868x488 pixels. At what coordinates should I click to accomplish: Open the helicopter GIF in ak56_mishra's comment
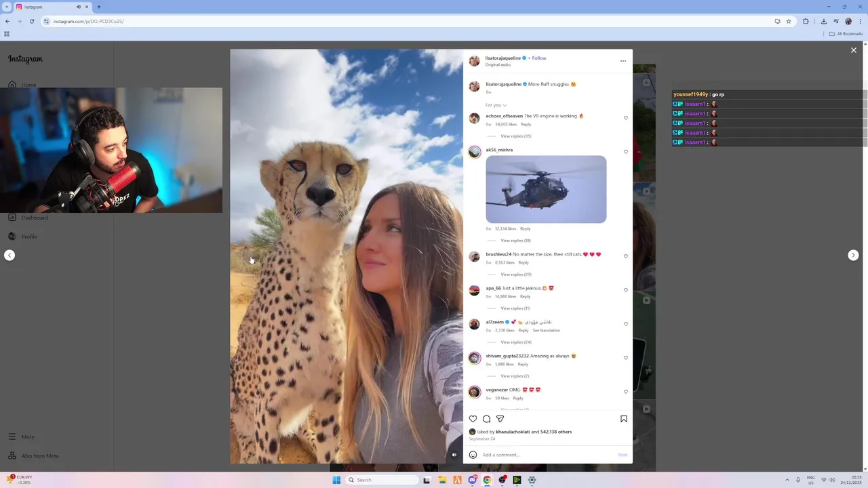point(546,189)
